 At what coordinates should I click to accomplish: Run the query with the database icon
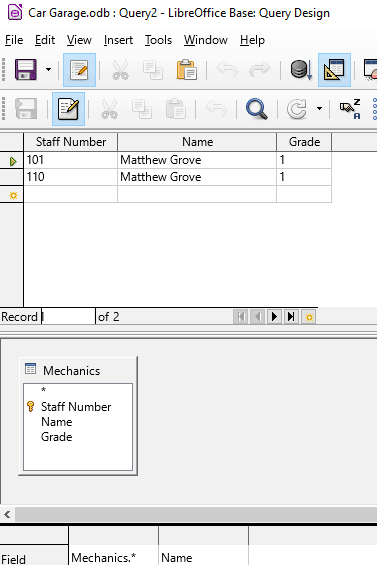click(x=301, y=70)
